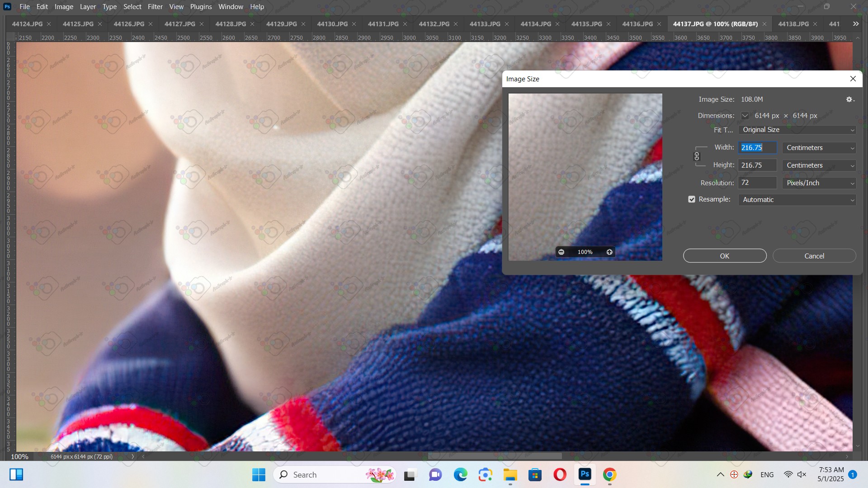
Task: Open the Fit To Original Size dropdown
Action: coord(797,130)
